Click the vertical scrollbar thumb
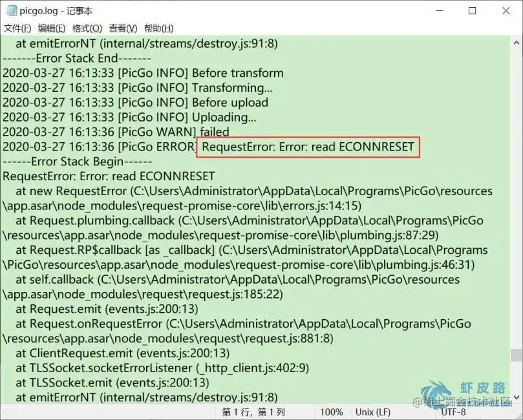This screenshot has height=420, width=523. click(x=517, y=355)
